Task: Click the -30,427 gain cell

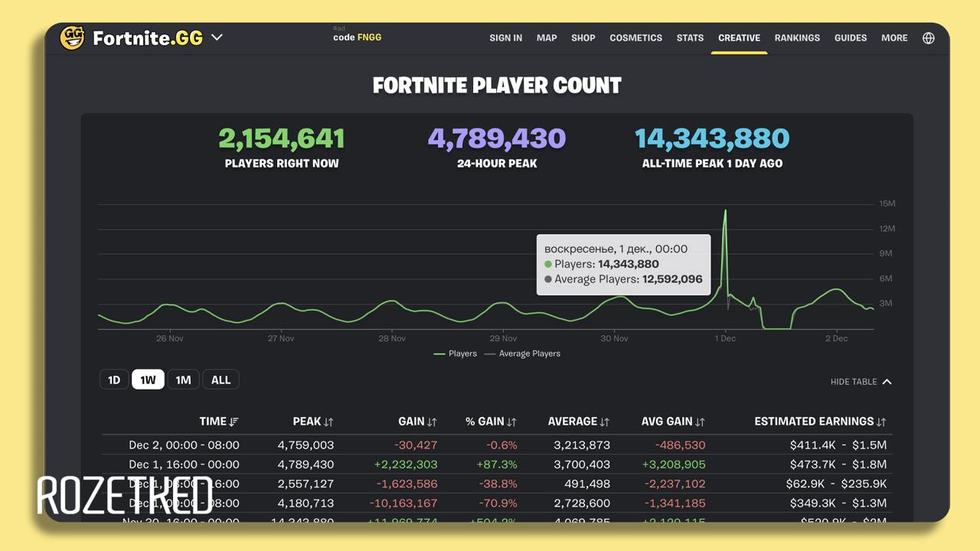Action: tap(416, 445)
